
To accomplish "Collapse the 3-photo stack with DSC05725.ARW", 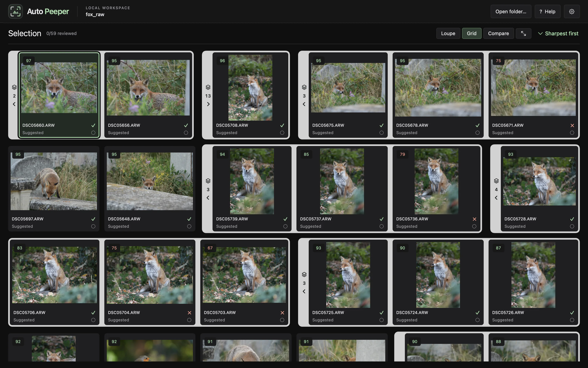I will click(304, 292).
